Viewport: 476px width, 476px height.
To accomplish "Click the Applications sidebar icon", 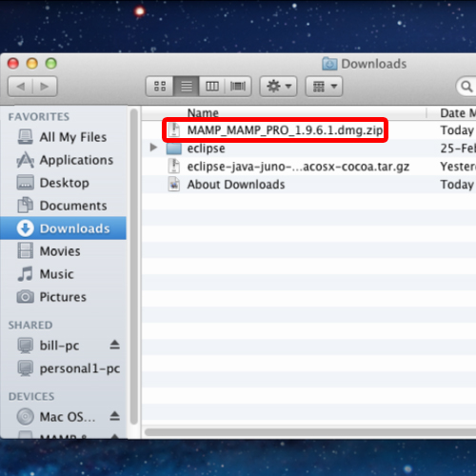I will click(25, 160).
